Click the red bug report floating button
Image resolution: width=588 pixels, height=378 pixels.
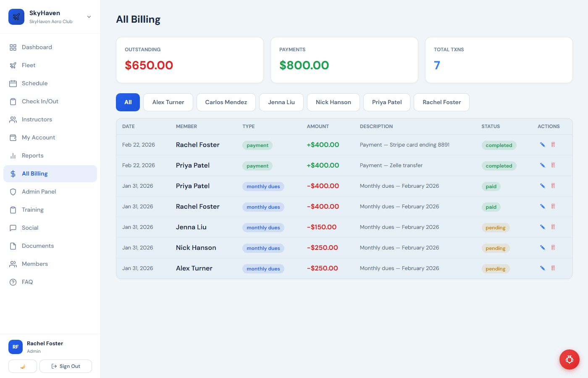pos(569,360)
